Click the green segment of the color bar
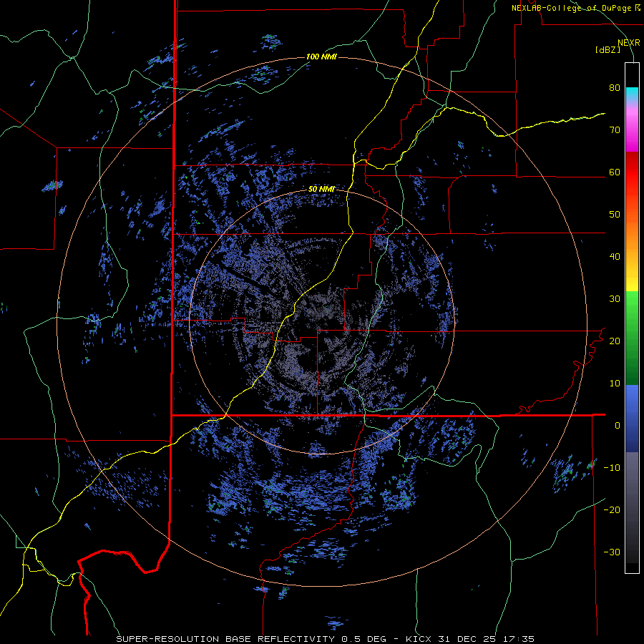 coord(632,338)
